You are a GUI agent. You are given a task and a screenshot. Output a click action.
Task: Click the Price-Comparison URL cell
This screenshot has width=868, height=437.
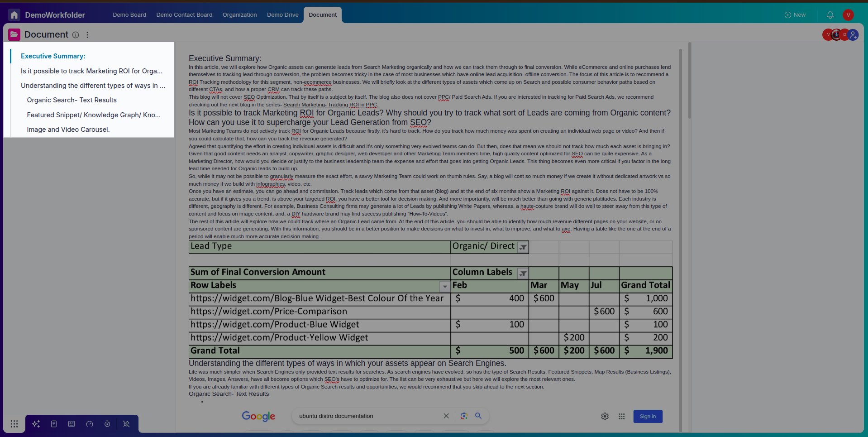[320, 312]
